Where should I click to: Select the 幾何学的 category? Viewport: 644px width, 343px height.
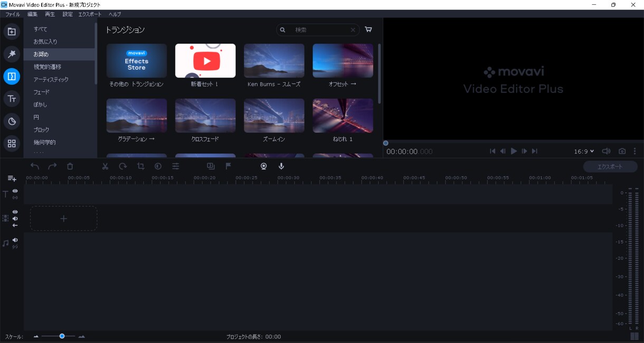pyautogui.click(x=59, y=142)
